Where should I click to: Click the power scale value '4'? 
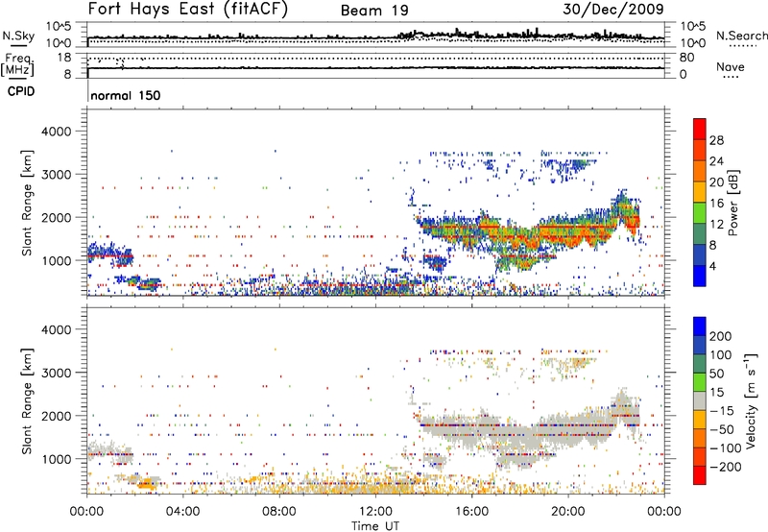(x=712, y=266)
